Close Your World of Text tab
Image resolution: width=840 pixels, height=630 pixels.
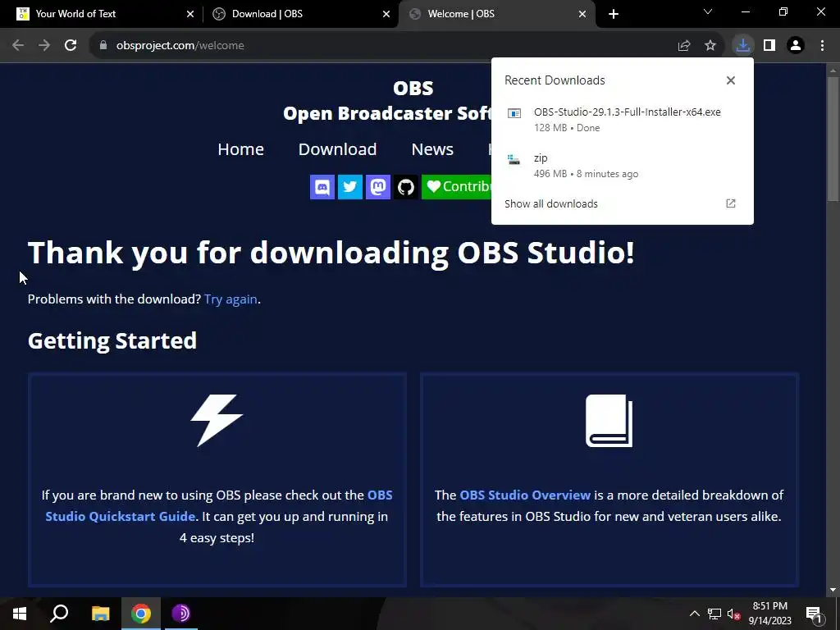coord(190,14)
